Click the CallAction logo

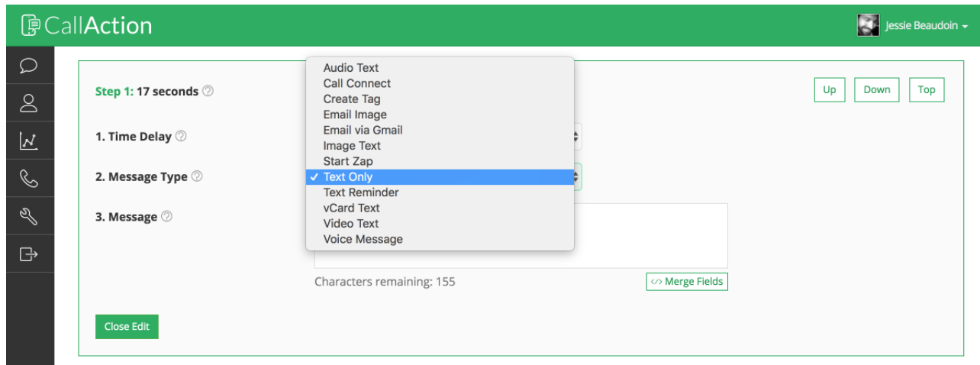click(86, 26)
